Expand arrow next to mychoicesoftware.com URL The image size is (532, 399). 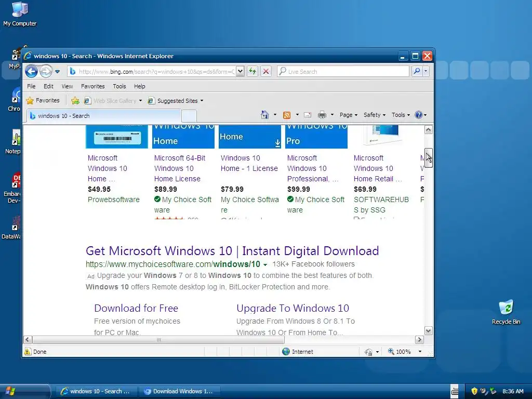[x=265, y=264]
